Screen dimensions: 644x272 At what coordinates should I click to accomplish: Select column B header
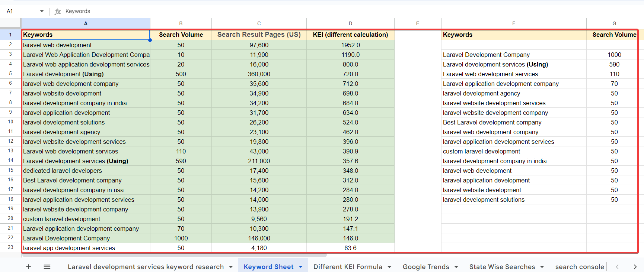181,23
